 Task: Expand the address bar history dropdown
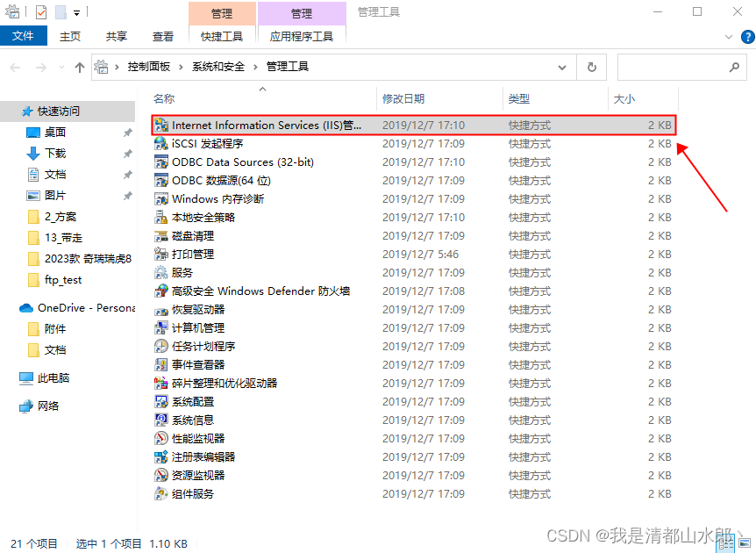562,68
